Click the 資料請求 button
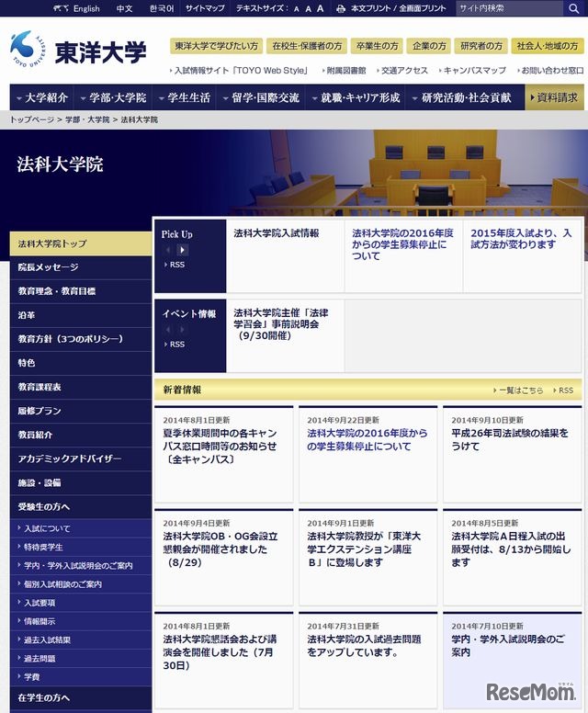 [554, 97]
